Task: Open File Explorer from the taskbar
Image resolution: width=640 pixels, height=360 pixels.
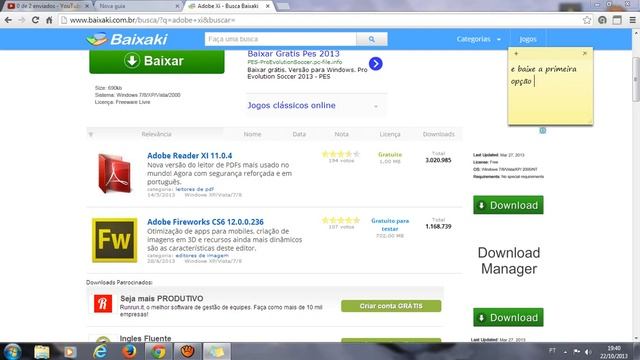Action: [42, 351]
